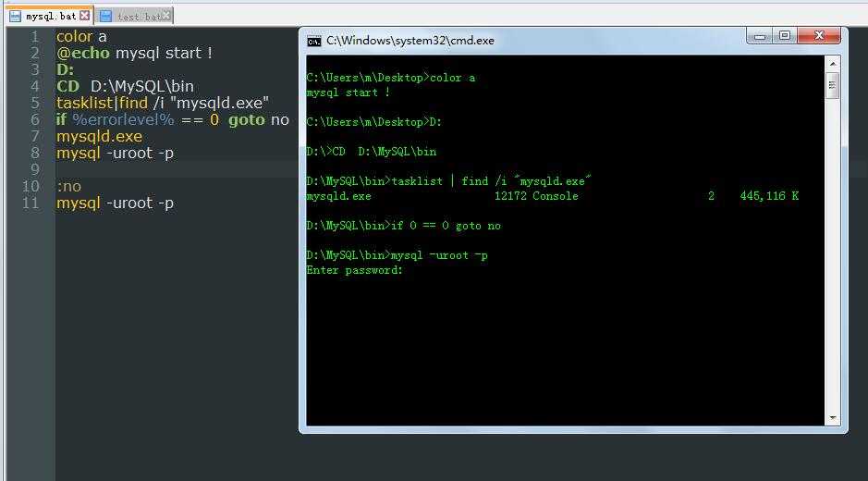
Task: Click line number 10 in editor gutter
Action: coord(31,186)
